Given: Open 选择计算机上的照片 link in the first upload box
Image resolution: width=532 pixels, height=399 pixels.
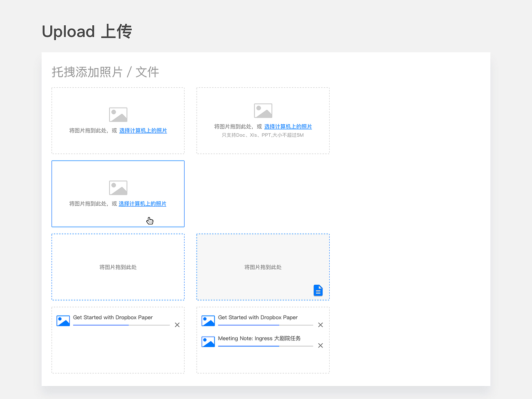Looking at the screenshot, I should tap(143, 130).
